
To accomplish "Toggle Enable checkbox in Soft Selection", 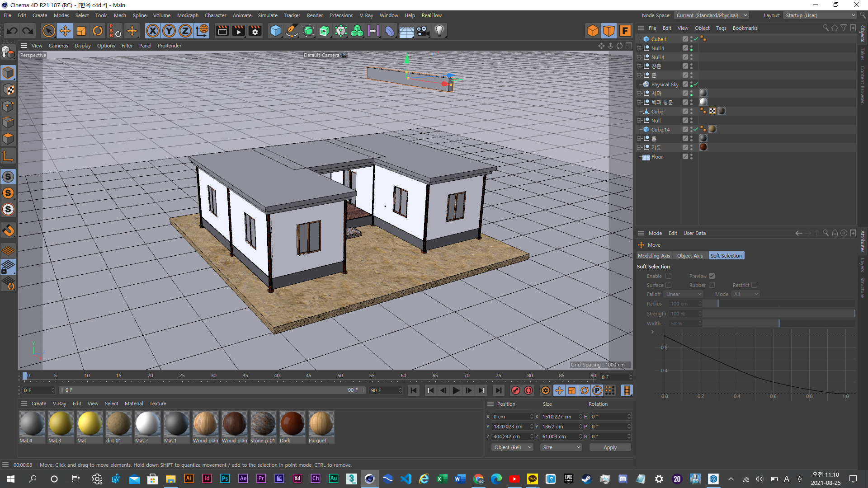I will tap(668, 276).
